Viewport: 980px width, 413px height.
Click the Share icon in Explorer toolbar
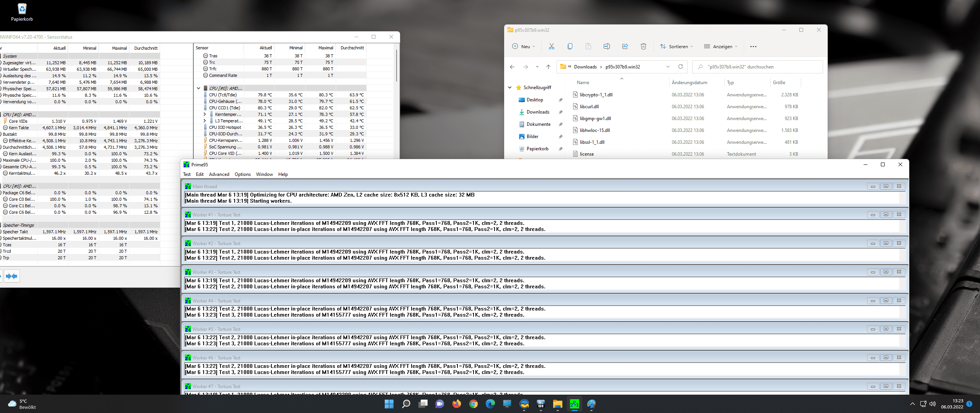[x=625, y=46]
